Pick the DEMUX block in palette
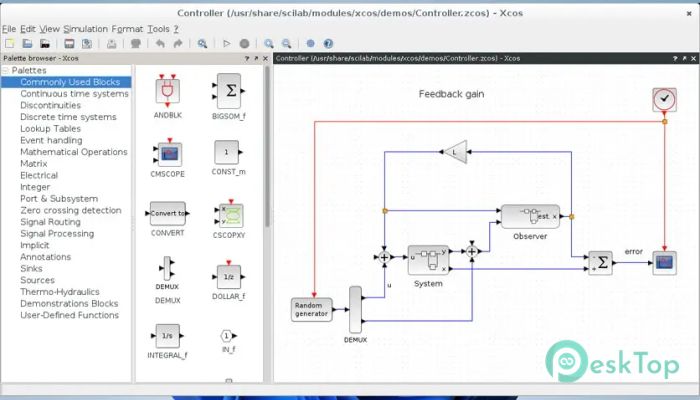Viewport: 700px width, 400px height. [167, 268]
